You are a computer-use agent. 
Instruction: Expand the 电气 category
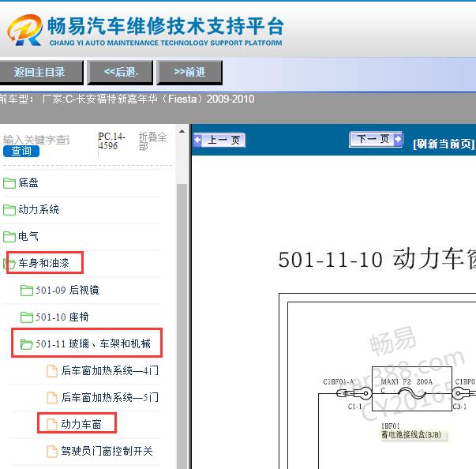coord(28,236)
